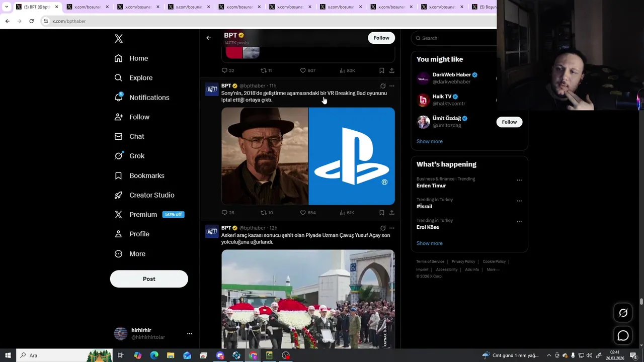Viewport: 644px width, 362px height.
Task: Click the browser back arrow
Action: (7, 21)
